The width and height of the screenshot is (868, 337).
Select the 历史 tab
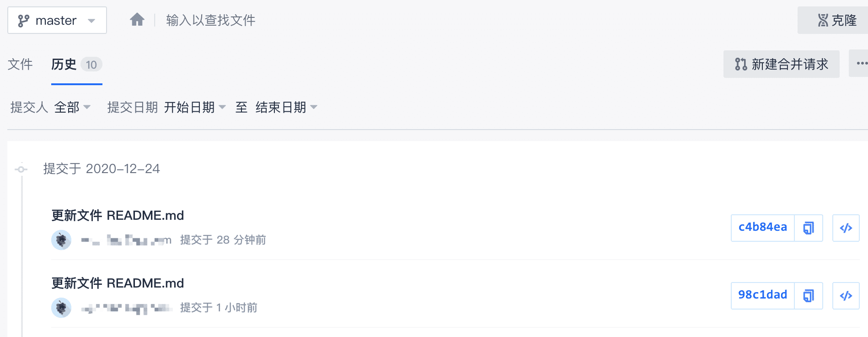pos(76,65)
